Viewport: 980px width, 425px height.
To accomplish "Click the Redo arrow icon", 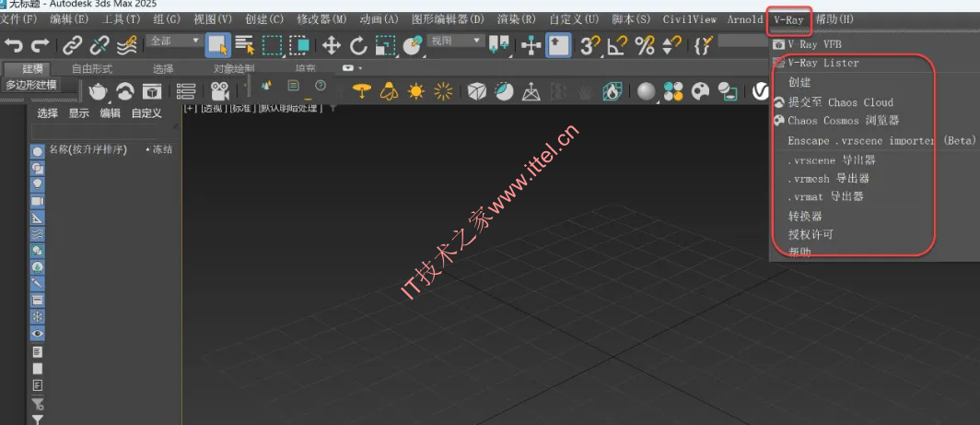I will point(40,45).
